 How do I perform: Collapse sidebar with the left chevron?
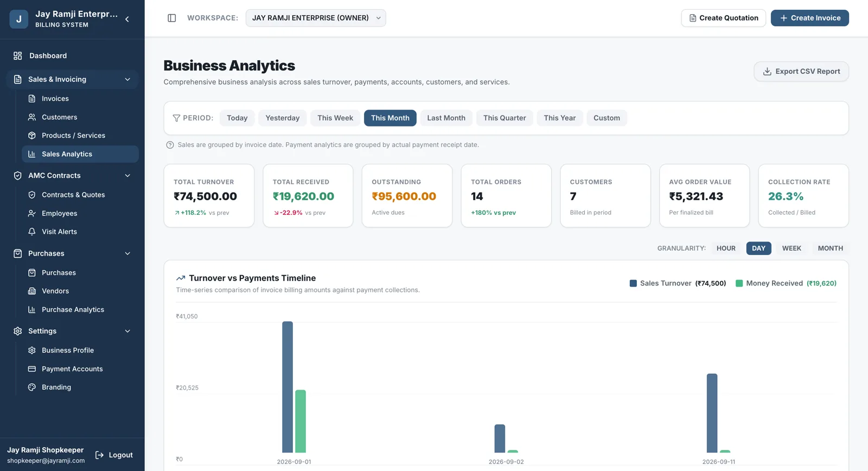click(127, 19)
